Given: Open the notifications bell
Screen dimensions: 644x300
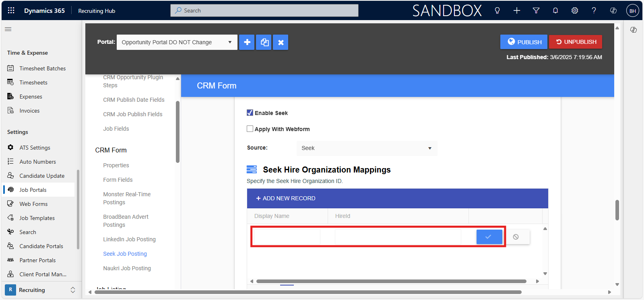Looking at the screenshot, I should (x=555, y=11).
